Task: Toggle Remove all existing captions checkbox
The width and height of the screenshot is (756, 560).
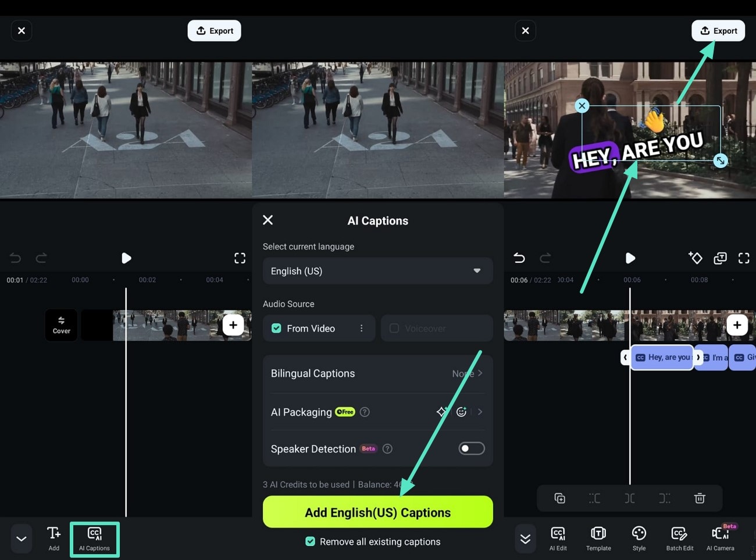Action: pyautogui.click(x=311, y=541)
